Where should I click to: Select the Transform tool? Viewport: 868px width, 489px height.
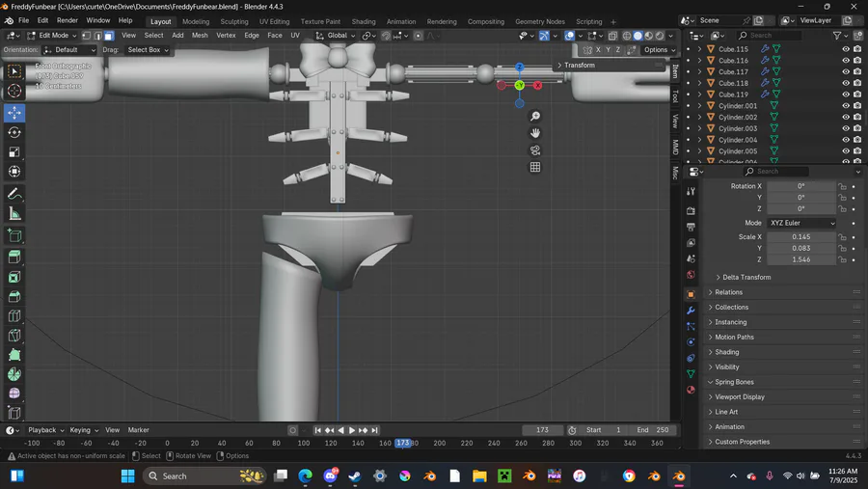[14, 172]
